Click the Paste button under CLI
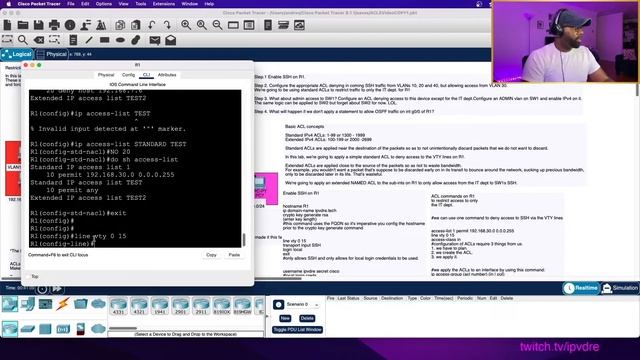640x360 pixels. click(234, 255)
